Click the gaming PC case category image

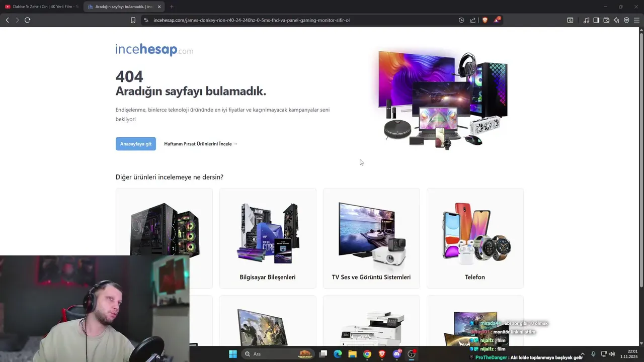(164, 229)
